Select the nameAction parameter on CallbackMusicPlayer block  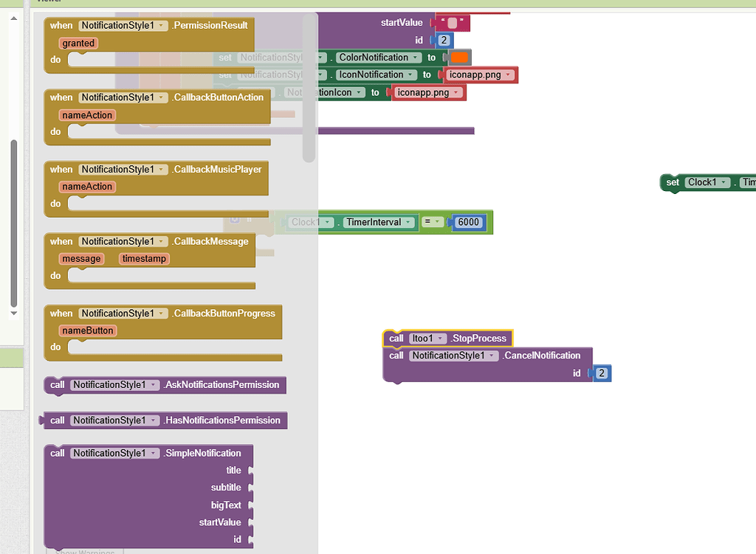pos(86,187)
